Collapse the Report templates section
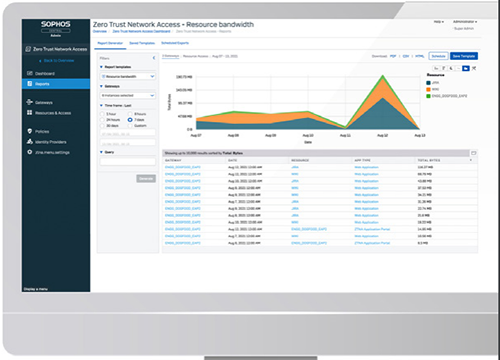 click(x=101, y=67)
